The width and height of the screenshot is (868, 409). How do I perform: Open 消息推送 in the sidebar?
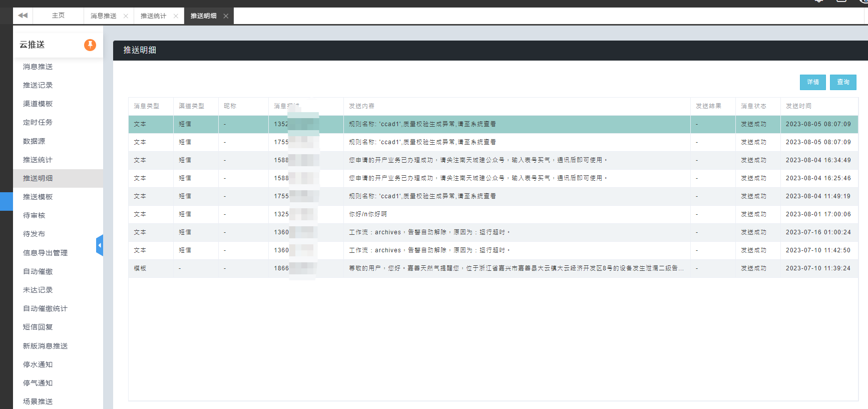[58, 67]
